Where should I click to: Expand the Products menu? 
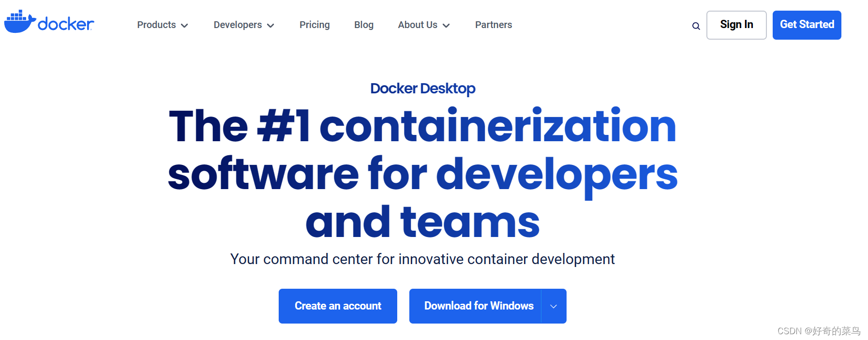pos(163,25)
